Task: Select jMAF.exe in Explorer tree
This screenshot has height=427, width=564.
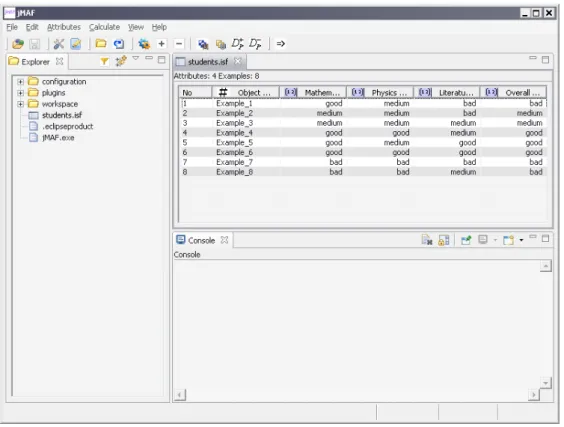Action: point(58,138)
